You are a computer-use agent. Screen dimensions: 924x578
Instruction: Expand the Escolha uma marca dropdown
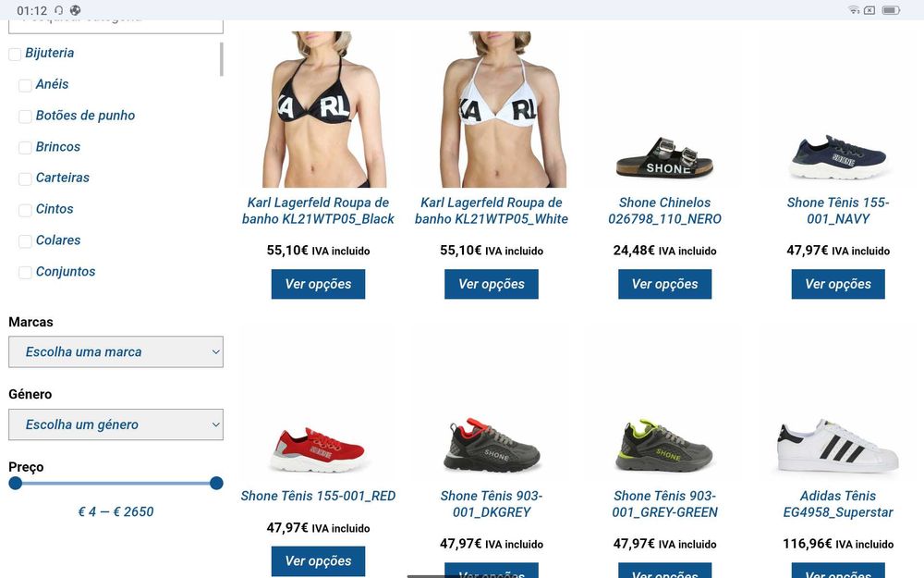point(116,352)
